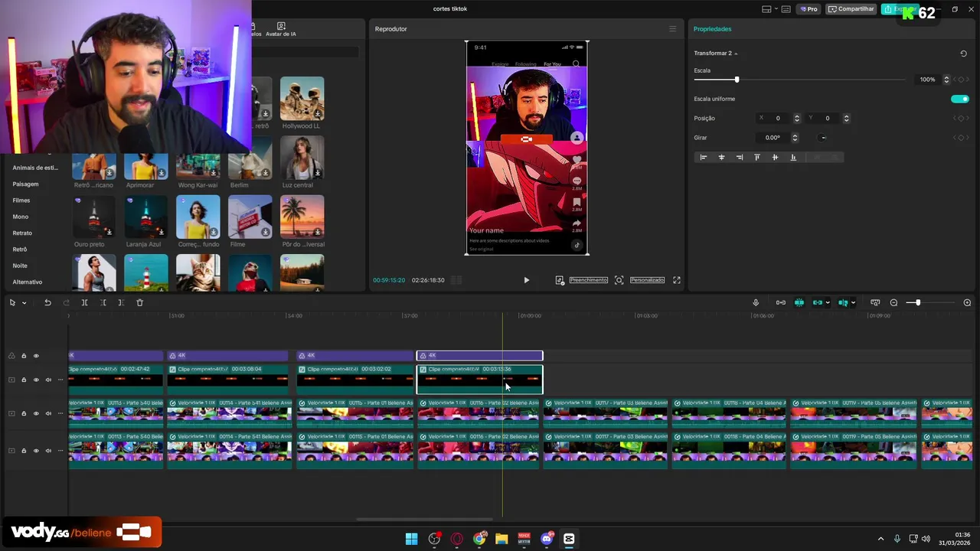Click the Escala percentage stepper
The width and height of the screenshot is (980, 551).
coord(946,80)
